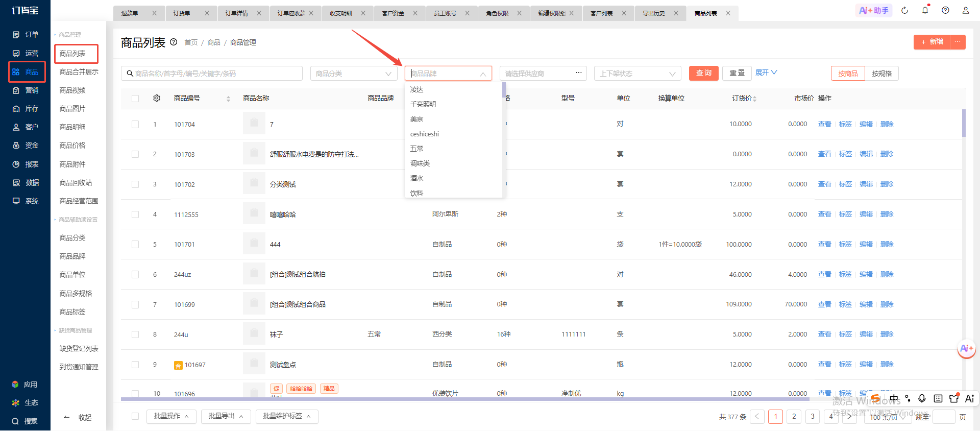
Task: Open notifications bell icon
Action: [x=925, y=10]
